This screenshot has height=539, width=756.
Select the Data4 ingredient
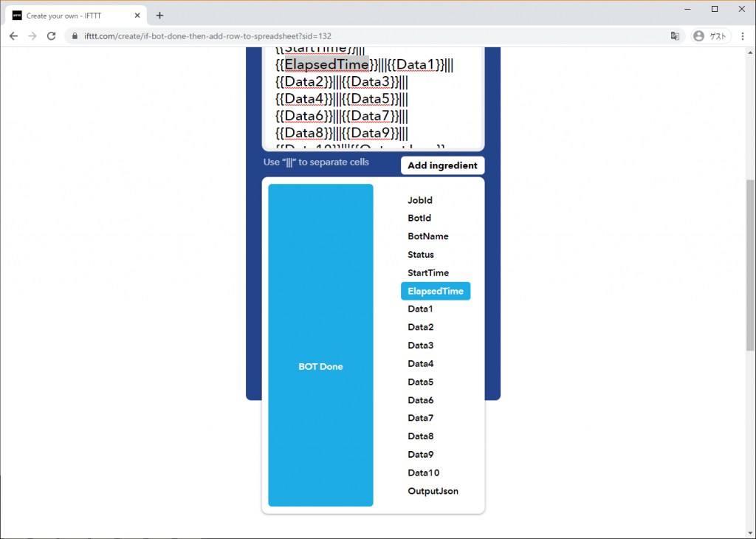(x=420, y=364)
